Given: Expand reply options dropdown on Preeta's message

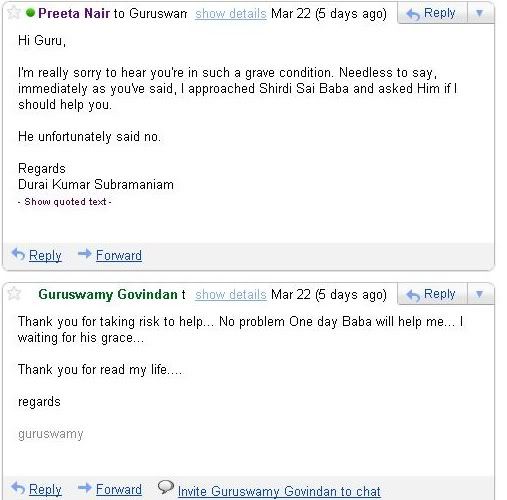Looking at the screenshot, I should click(x=480, y=13).
